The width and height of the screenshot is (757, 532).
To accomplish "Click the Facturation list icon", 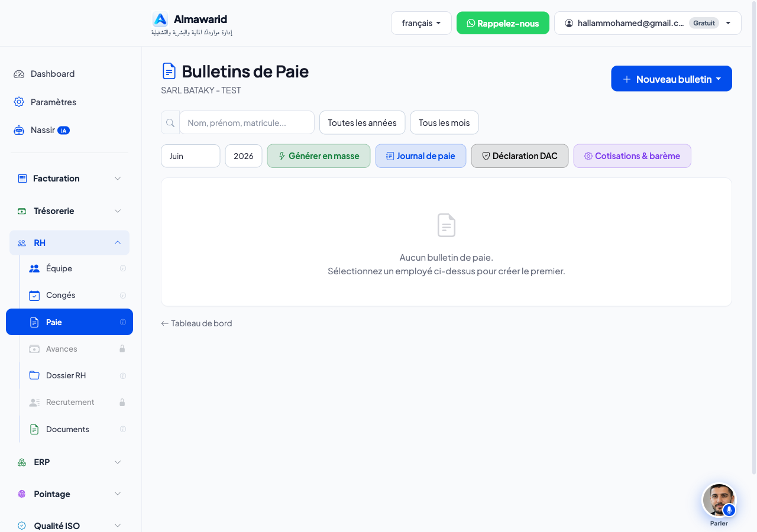I will [x=22, y=179].
